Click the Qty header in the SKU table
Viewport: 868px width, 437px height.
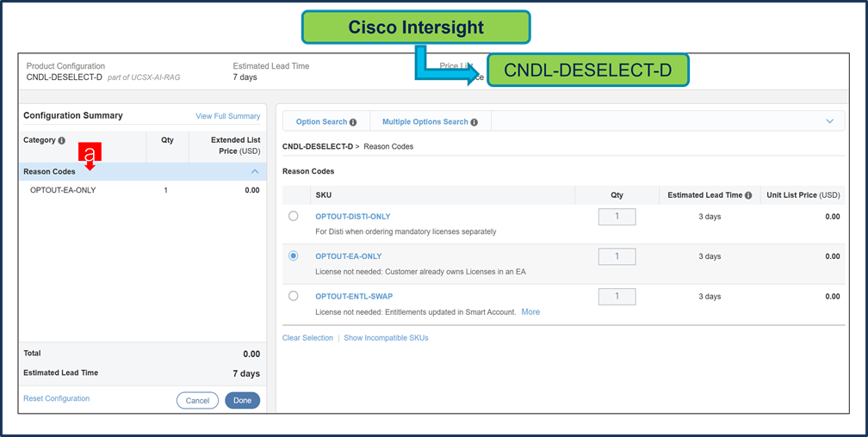click(x=617, y=195)
